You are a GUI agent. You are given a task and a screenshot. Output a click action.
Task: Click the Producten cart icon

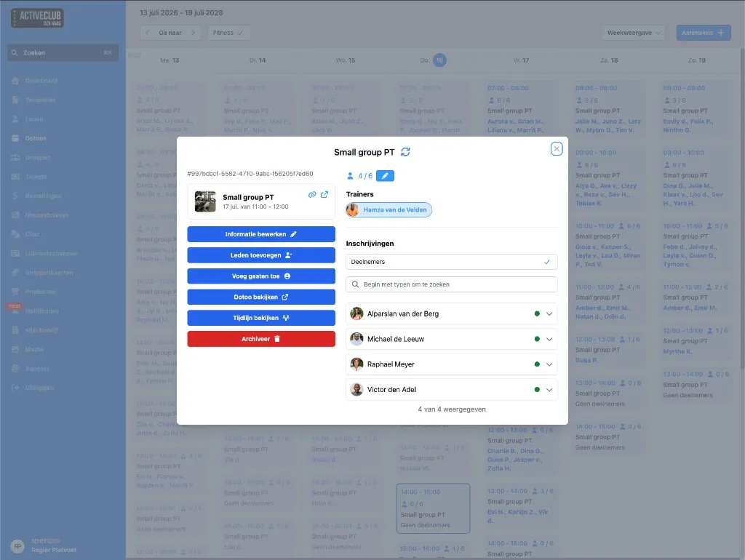(x=15, y=292)
